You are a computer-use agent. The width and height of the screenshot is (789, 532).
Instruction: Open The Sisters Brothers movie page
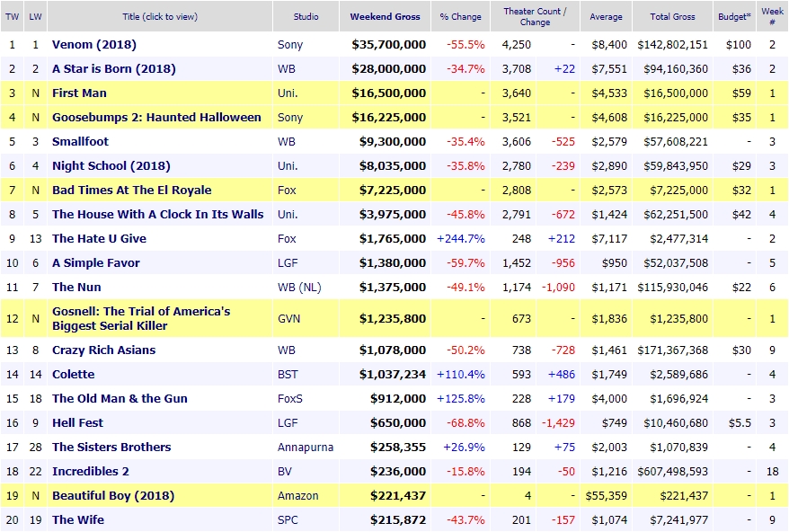click(111, 447)
